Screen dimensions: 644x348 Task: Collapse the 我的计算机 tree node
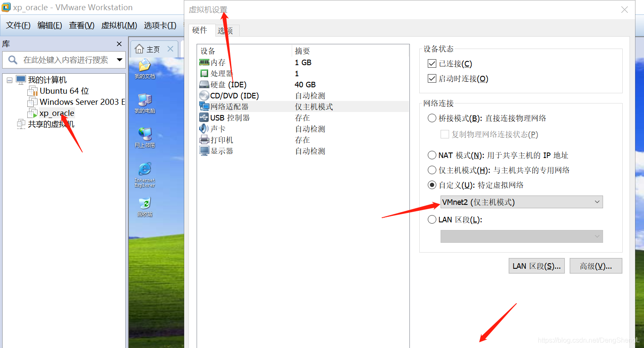tap(9, 80)
